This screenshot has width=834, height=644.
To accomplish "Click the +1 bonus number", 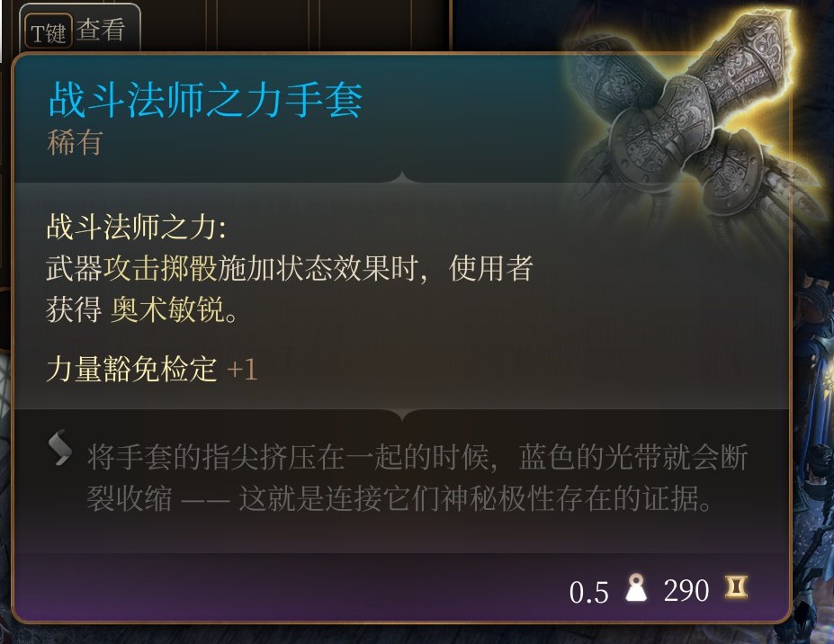I will coord(242,369).
